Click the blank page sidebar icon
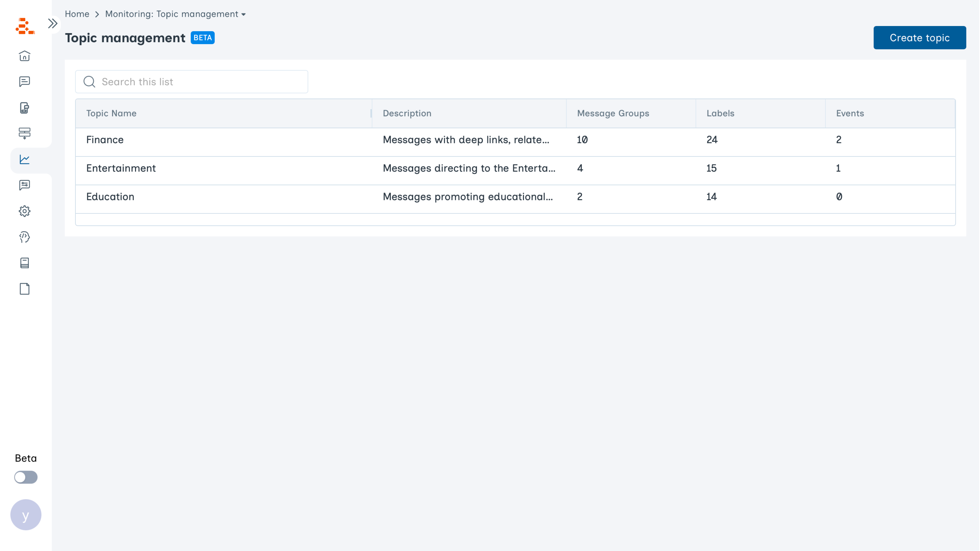Screen dimensions: 980x551 pyautogui.click(x=25, y=289)
